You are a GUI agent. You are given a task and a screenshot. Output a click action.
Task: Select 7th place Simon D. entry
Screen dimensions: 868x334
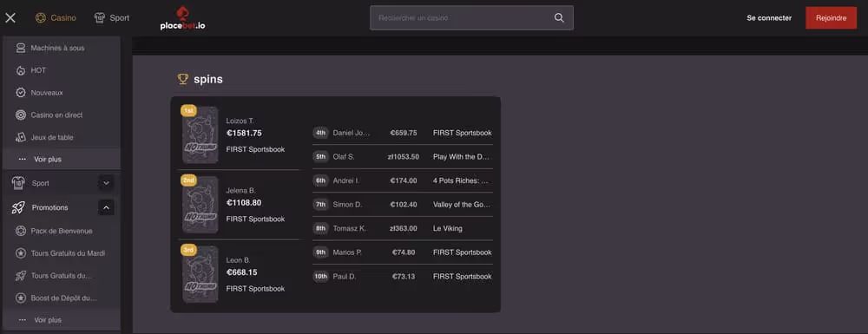403,205
